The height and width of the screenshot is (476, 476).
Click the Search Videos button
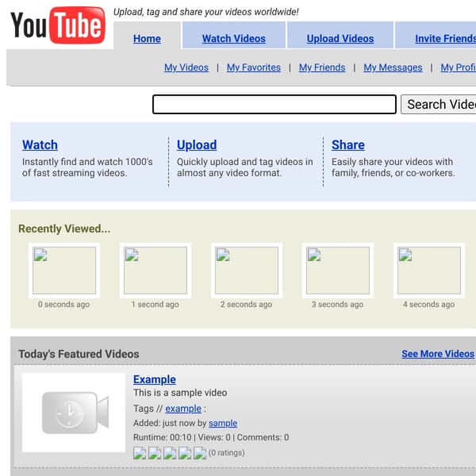pos(439,105)
